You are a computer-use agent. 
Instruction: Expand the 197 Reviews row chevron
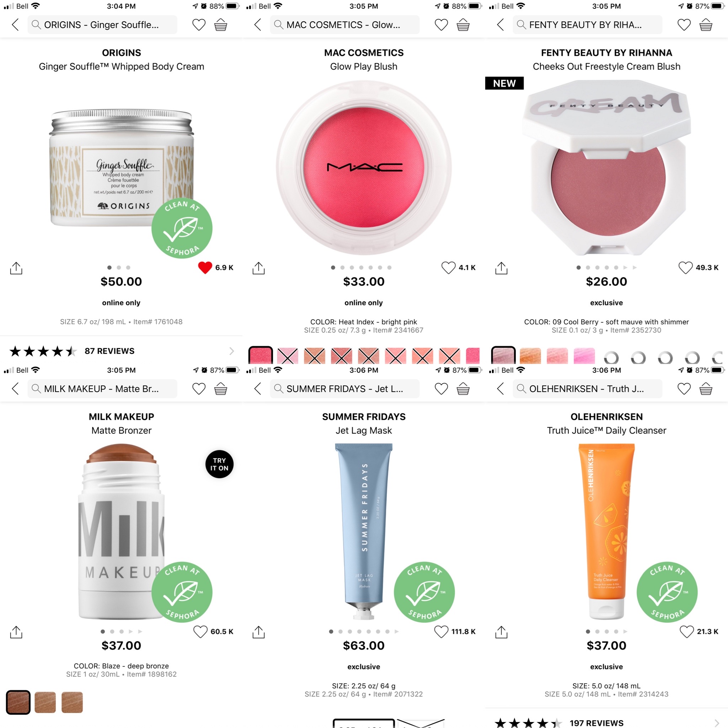point(716,723)
